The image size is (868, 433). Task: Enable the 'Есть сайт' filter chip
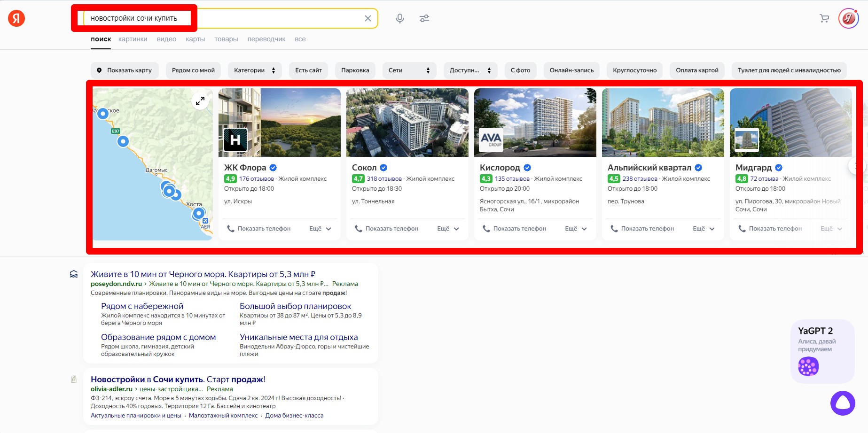tap(308, 70)
